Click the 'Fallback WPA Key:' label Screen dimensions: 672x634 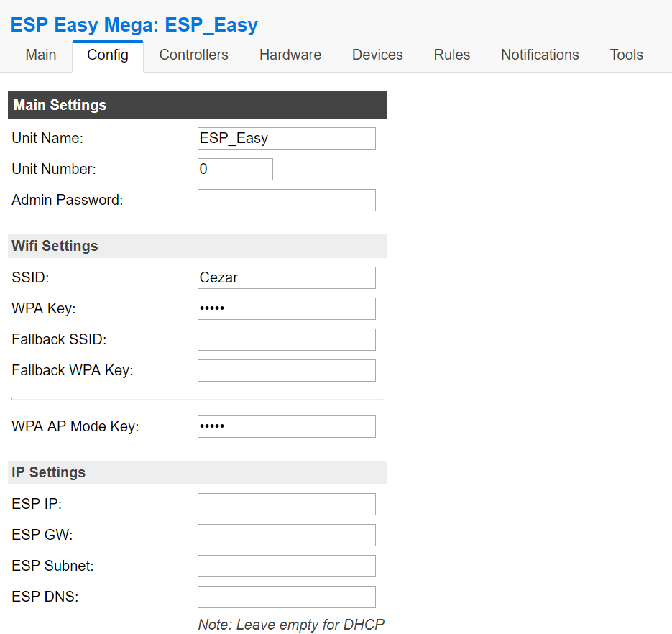(73, 370)
